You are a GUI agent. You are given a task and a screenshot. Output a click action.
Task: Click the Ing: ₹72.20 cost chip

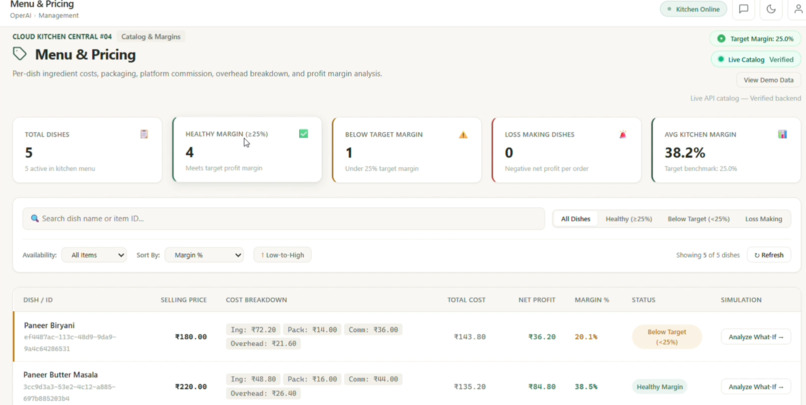pyautogui.click(x=253, y=329)
